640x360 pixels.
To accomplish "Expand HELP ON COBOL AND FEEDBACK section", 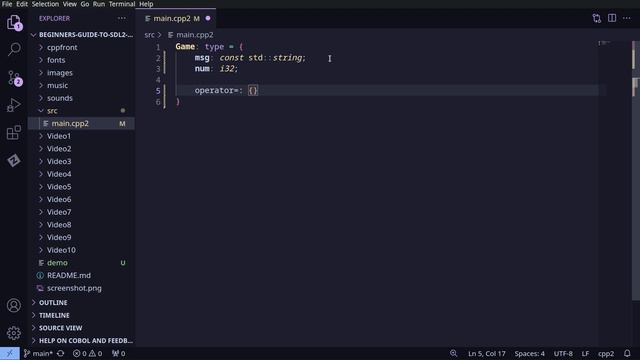I will [x=82, y=340].
